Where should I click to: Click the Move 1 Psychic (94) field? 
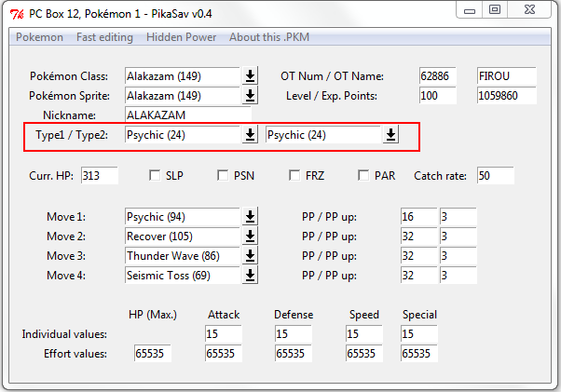(x=183, y=216)
